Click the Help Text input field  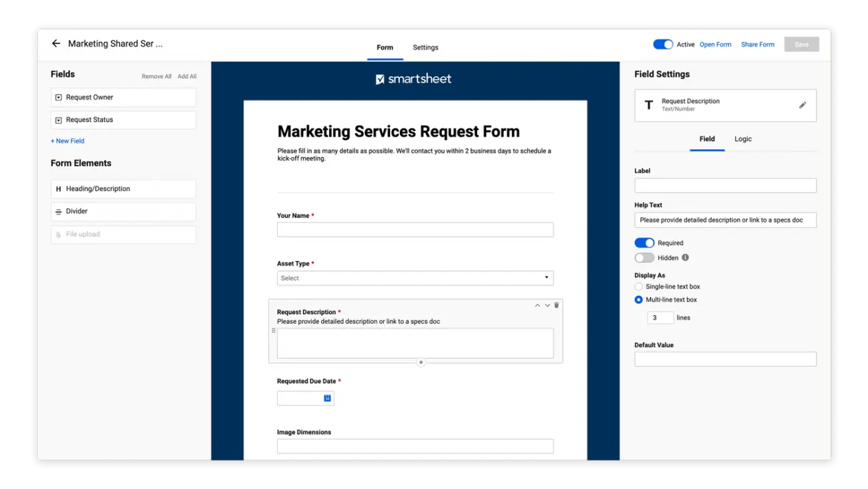click(725, 220)
